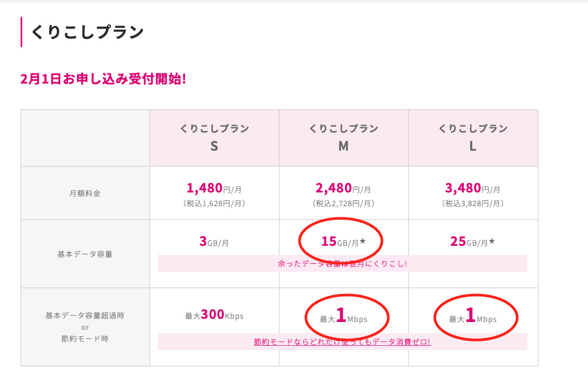Click the 最大300Kbps speed value
The image size is (588, 387).
click(214, 316)
